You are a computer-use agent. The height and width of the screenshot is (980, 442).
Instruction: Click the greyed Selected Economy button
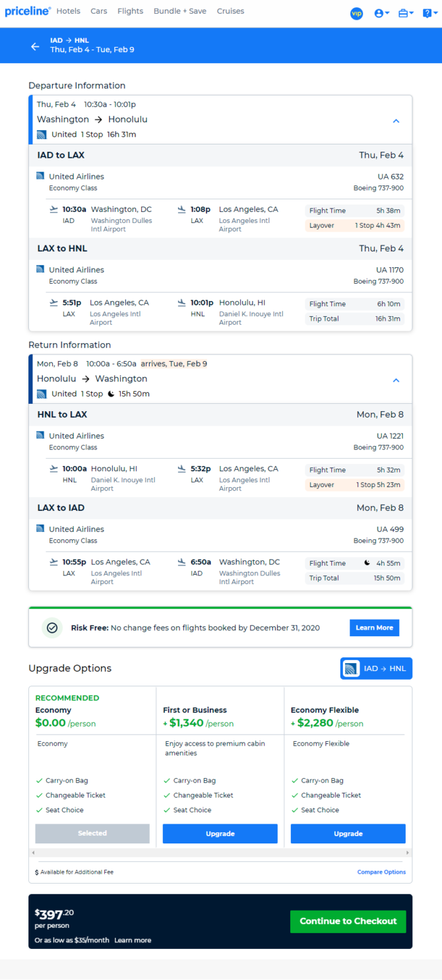[x=92, y=833]
